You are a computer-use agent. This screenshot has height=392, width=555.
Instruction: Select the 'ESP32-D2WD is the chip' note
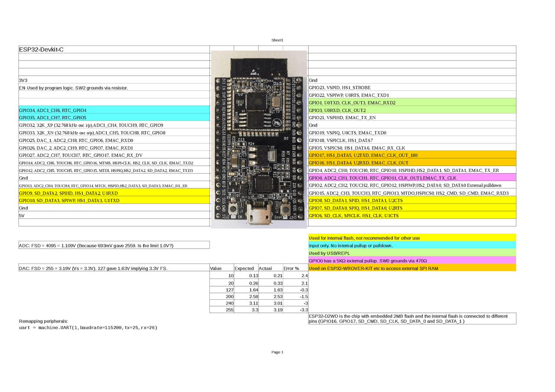click(412, 318)
